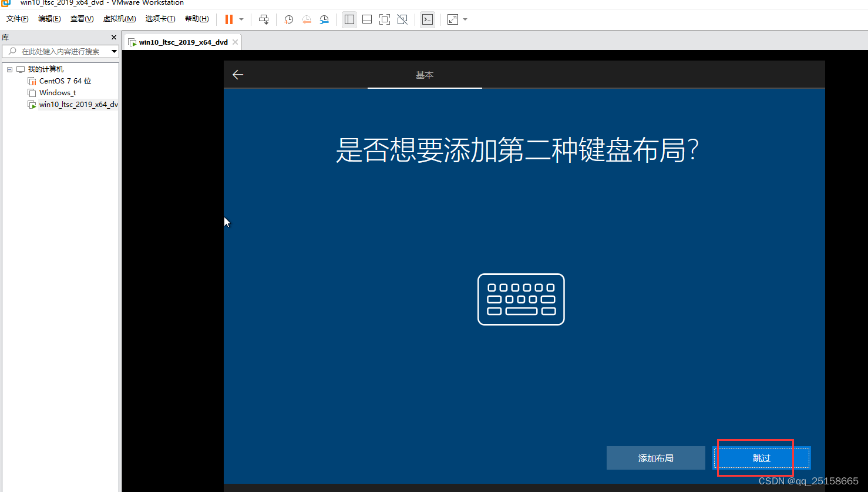Image resolution: width=868 pixels, height=492 pixels.
Task: Open the 帮助(H) menu
Action: [197, 19]
